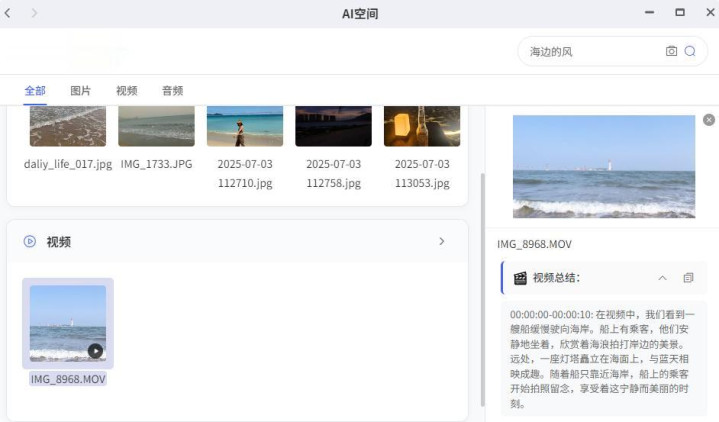This screenshot has height=422, width=719.
Task: Switch to the 图片 tab
Action: (x=81, y=91)
